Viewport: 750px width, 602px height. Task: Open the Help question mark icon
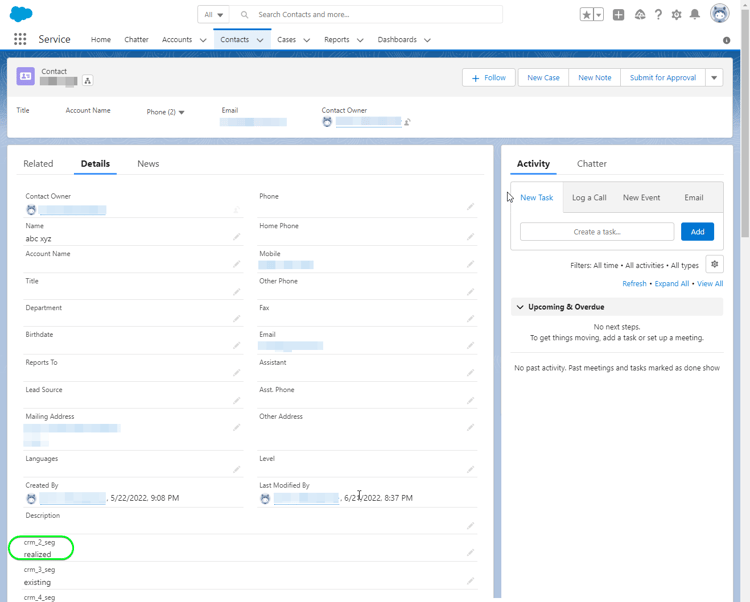(658, 15)
